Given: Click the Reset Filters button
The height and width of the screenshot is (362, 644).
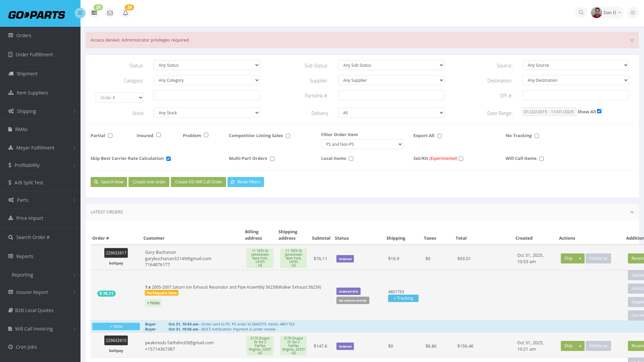Looking at the screenshot, I should pyautogui.click(x=246, y=182).
